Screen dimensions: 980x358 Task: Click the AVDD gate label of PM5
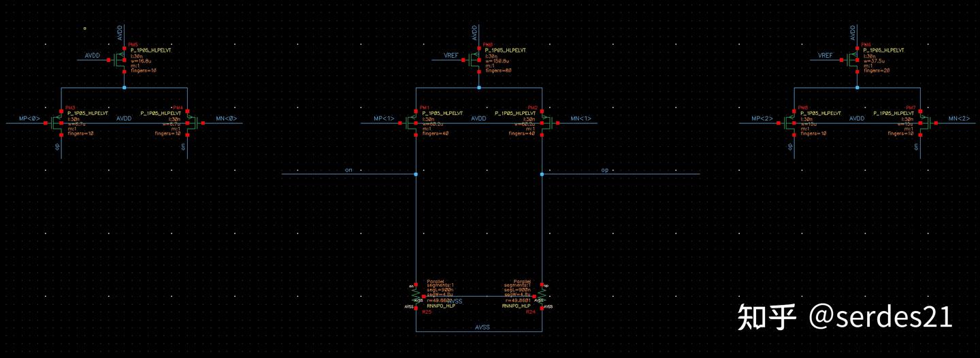93,55
